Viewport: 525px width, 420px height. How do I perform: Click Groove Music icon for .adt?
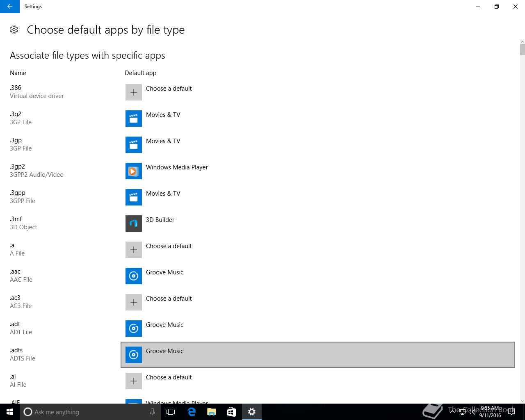134,329
